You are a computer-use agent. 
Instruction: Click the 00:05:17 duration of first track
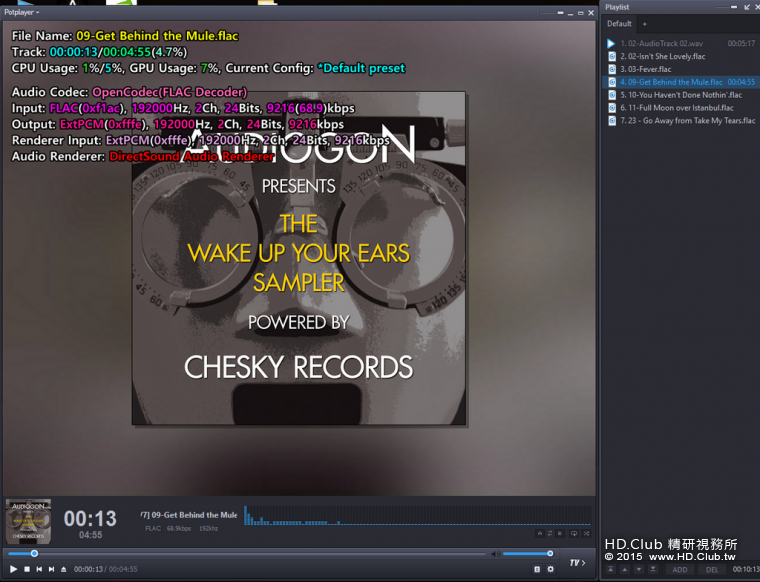(741, 44)
